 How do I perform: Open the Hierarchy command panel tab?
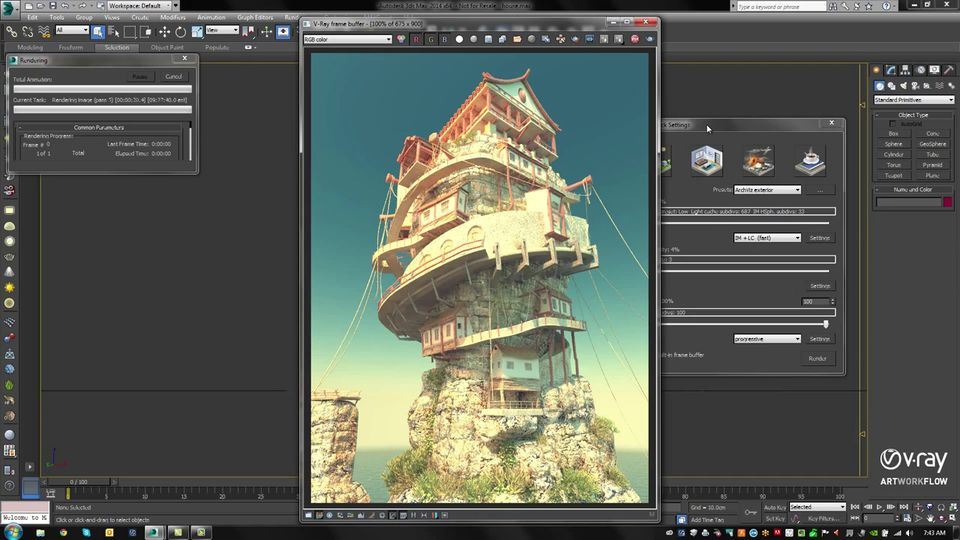coord(905,70)
